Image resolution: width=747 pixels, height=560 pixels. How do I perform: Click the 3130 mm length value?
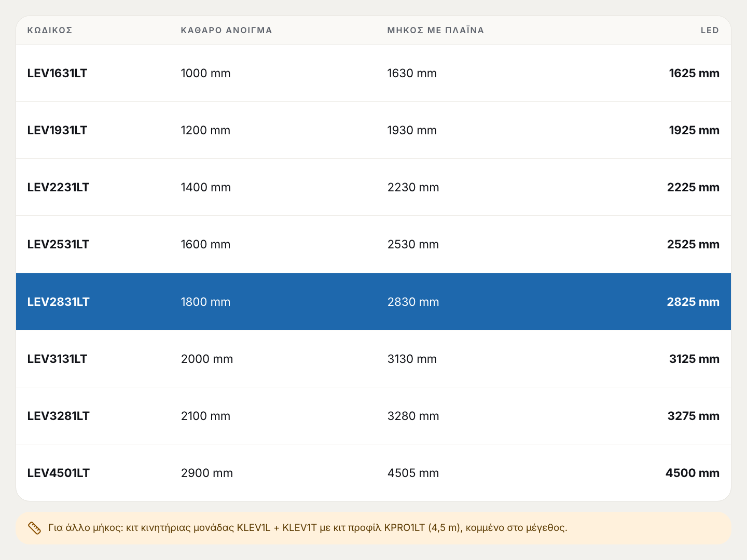point(412,359)
